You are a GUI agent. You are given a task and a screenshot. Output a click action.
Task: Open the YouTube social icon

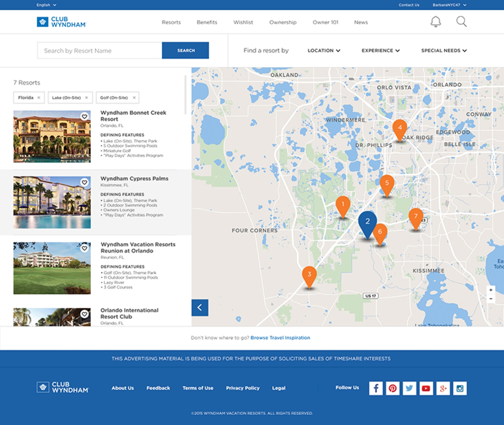(x=426, y=388)
